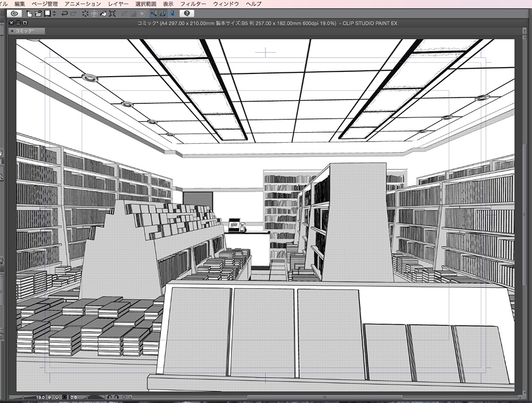Click the zoom-out stepper at the status bar

tap(49, 397)
